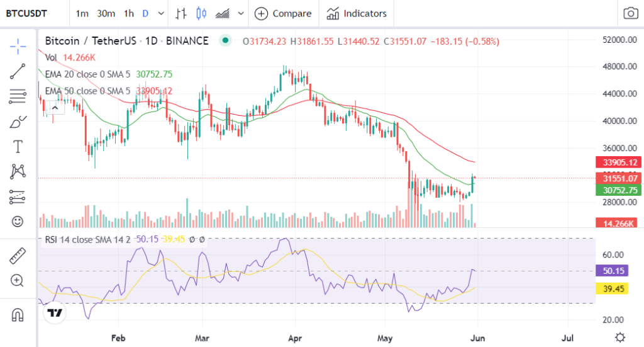Open the Indicators menu
Screen dimensions: 644x347
(x=357, y=14)
